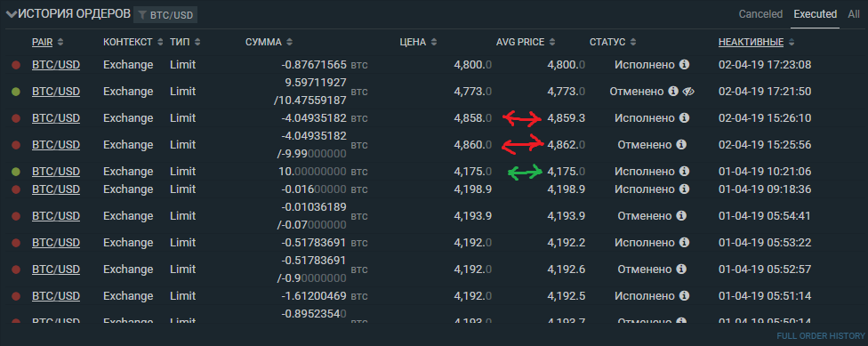868x346 pixels.
Task: Open info icon on 4,773.0 canceled order
Action: (x=673, y=92)
